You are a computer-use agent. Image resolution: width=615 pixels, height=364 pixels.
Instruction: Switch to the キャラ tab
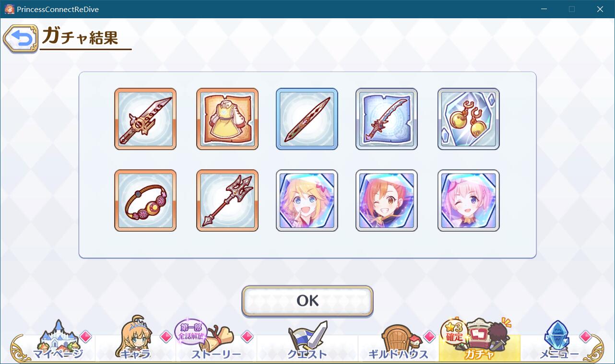(x=136, y=341)
